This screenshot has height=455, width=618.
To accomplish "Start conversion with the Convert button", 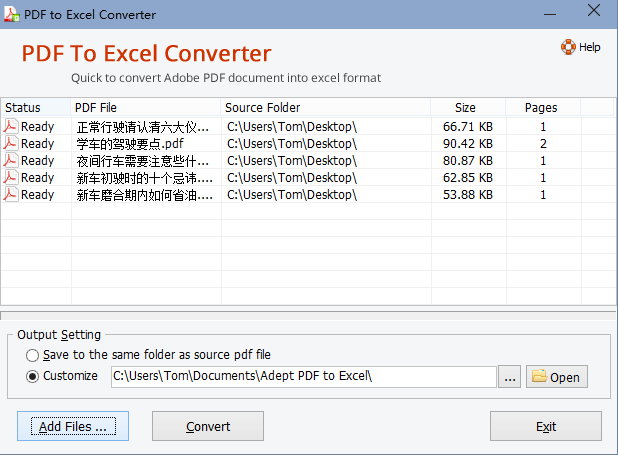I will [208, 426].
